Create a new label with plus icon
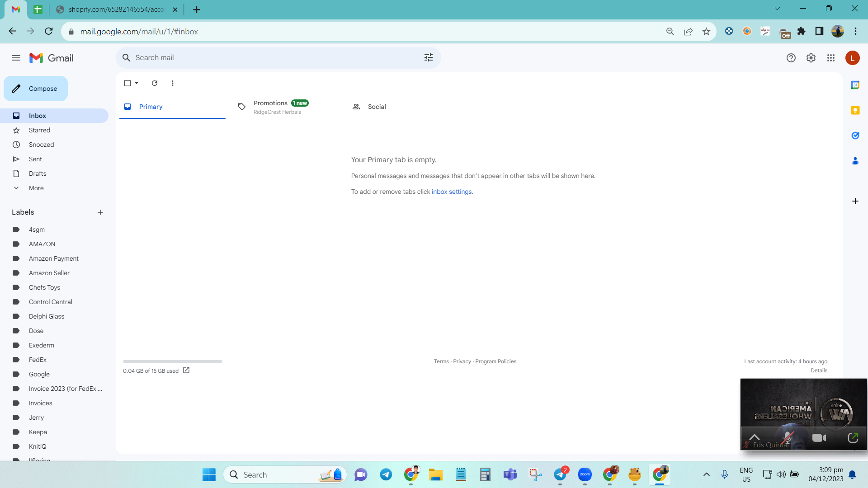The width and height of the screenshot is (868, 488). coord(100,212)
